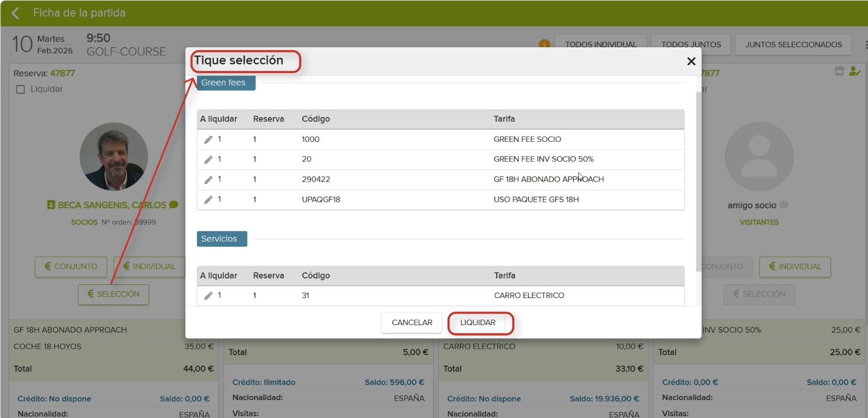Open contact card icon beside BECA SANGENIS
Image resolution: width=868 pixels, height=418 pixels.
(51, 205)
